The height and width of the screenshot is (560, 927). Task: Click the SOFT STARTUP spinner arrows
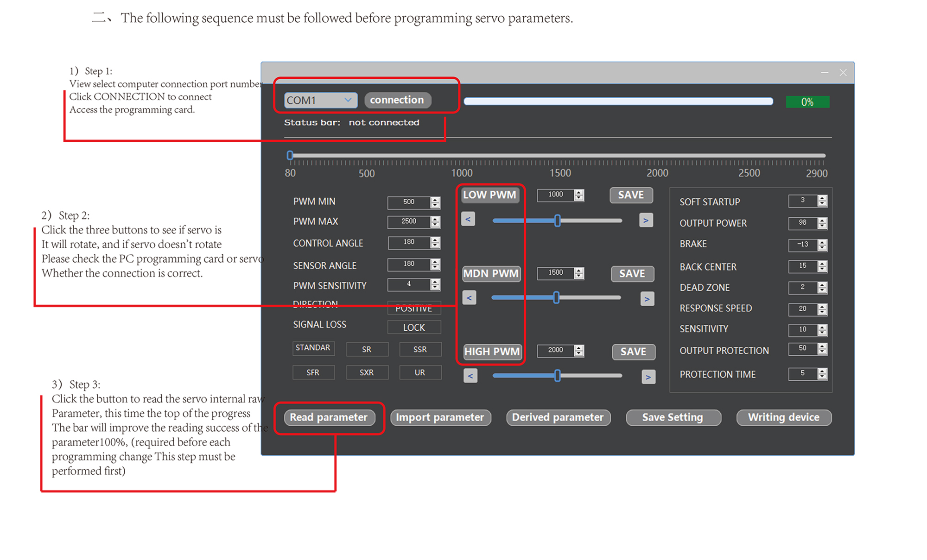coord(822,201)
